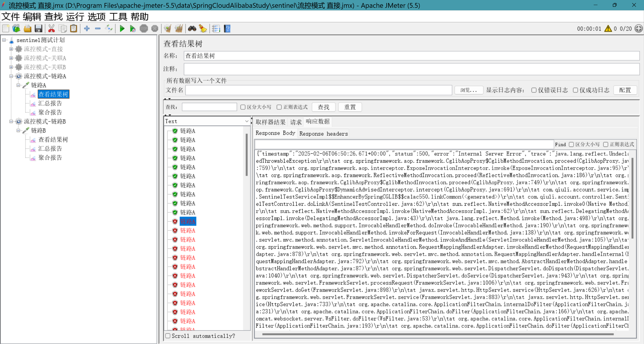Screen dimensions: 644x344
Task: Click the green Start test run icon
Action: click(122, 29)
